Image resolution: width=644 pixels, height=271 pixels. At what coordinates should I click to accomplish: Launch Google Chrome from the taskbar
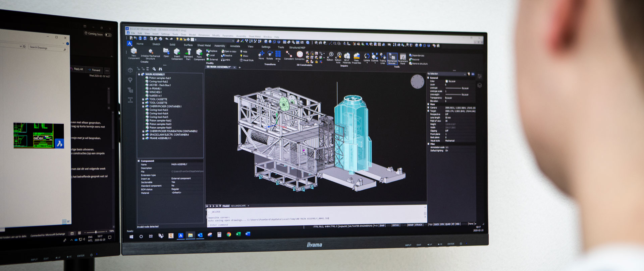point(229,234)
